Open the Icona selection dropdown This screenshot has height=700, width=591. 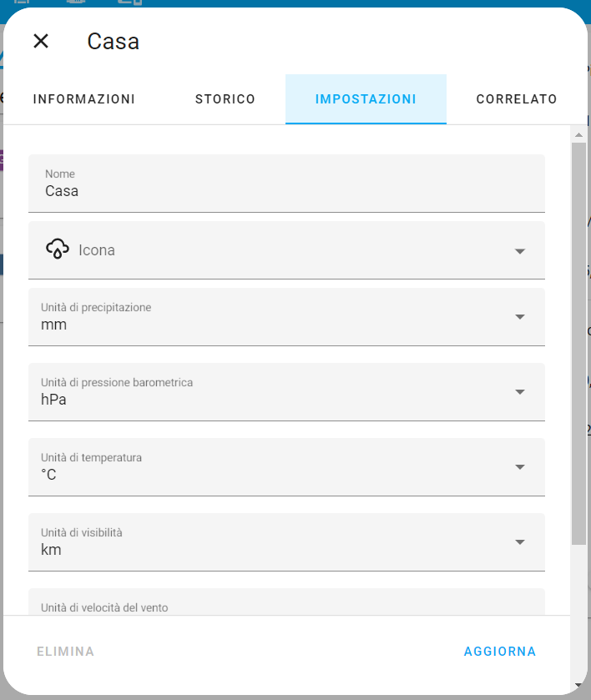pyautogui.click(x=520, y=249)
